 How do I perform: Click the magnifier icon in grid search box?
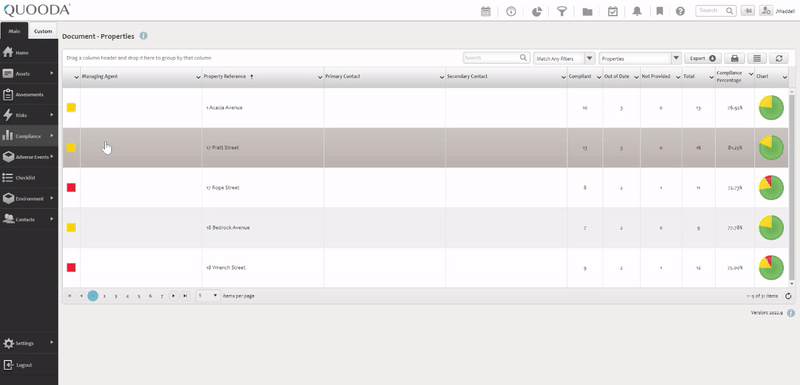coord(523,58)
